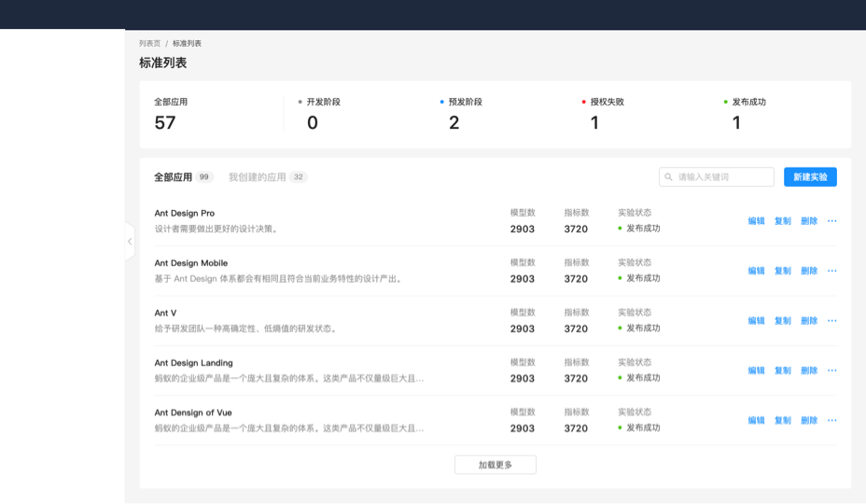Click the Ant Densign of Vue title
Screen dimensions: 866x504
click(193, 413)
